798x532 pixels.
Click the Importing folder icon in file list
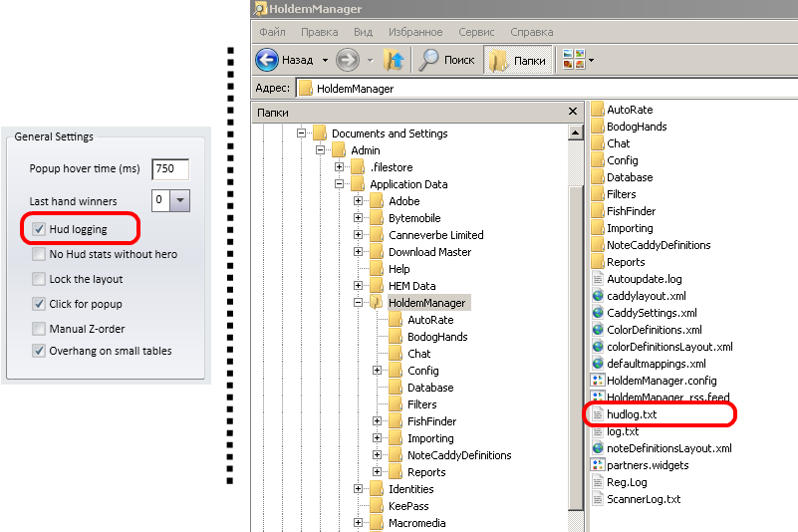598,228
